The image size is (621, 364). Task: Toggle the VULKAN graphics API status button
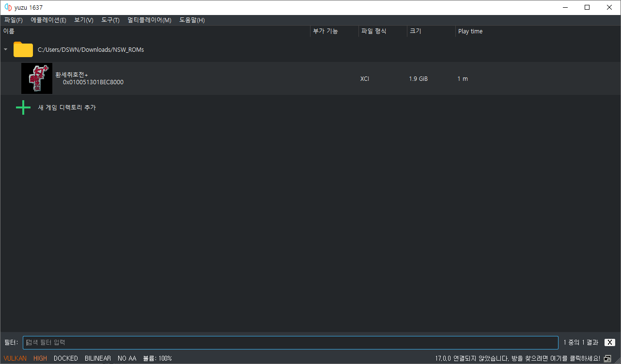click(15, 358)
